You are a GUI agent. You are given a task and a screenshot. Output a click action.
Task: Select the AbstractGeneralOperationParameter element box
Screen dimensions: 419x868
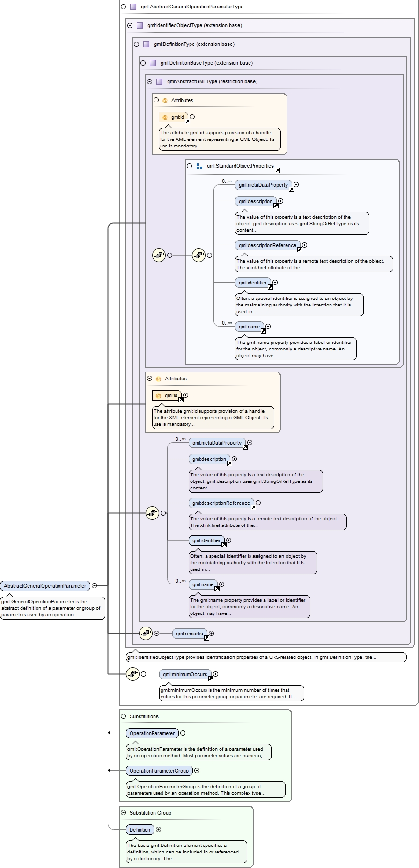tap(45, 586)
